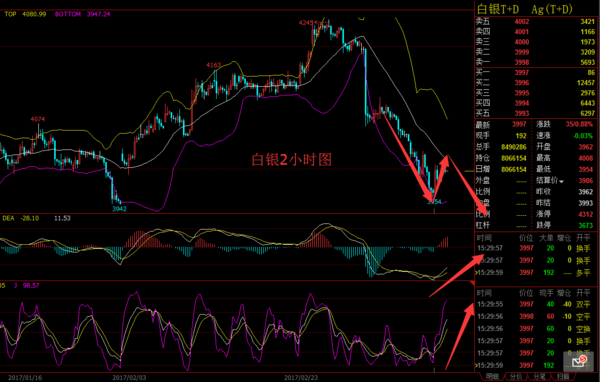Select the 买二 3996 order row

tap(535, 83)
